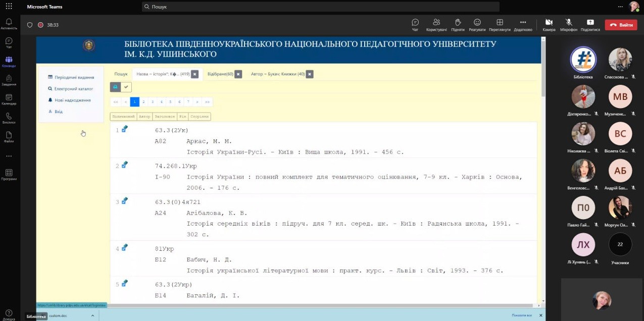
Task: Expand the Переглянути view options
Action: pos(500,24)
